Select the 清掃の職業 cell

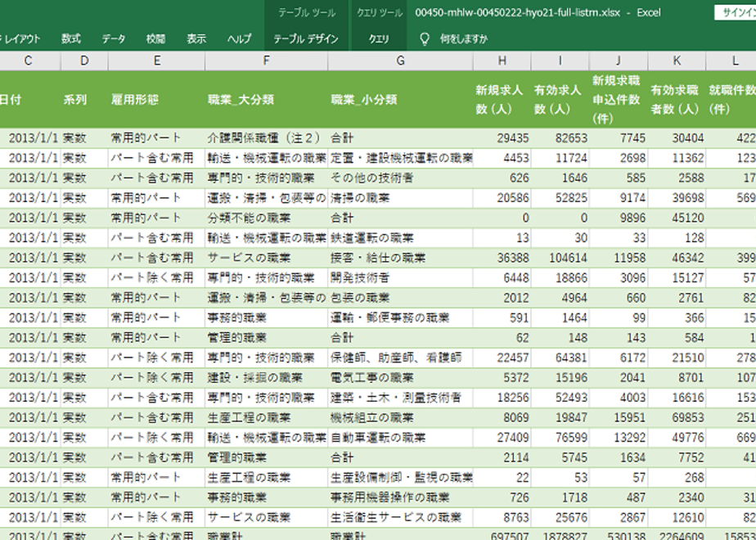click(401, 198)
